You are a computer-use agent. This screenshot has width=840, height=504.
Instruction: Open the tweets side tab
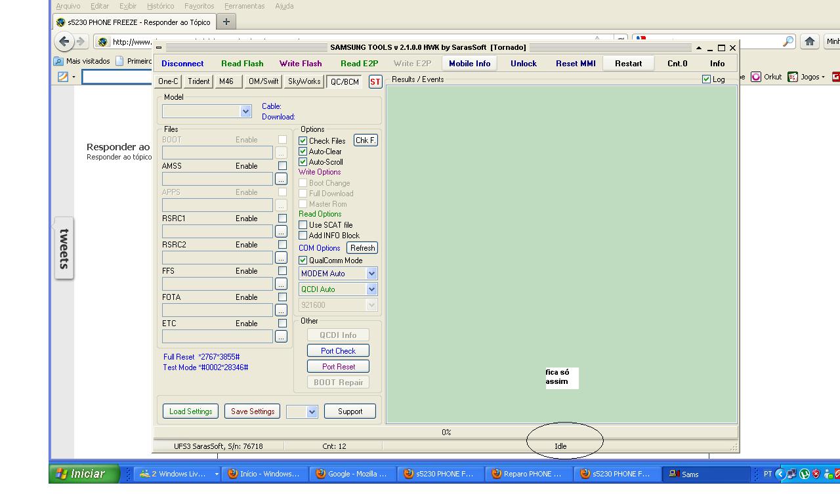point(64,248)
